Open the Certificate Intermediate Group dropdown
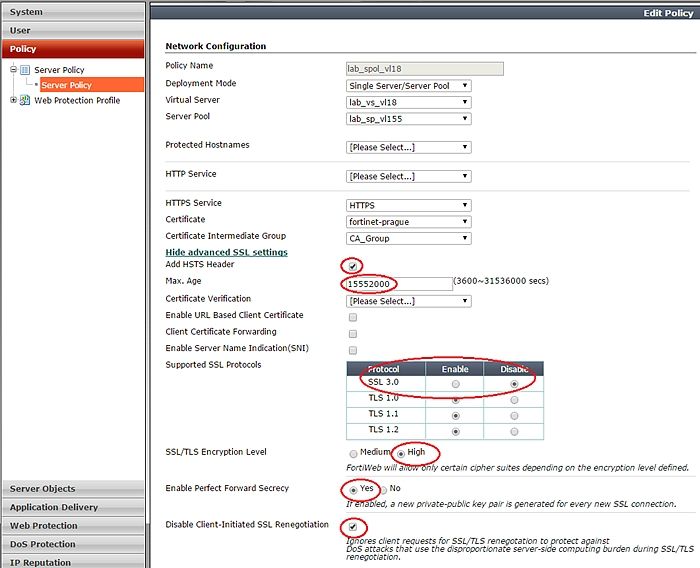The image size is (700, 568). click(x=408, y=238)
